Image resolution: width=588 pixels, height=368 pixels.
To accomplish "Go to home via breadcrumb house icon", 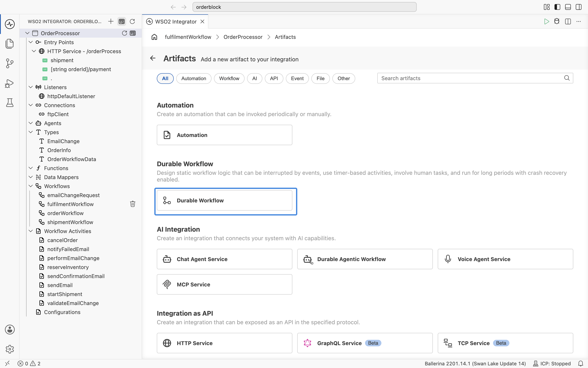I will [154, 37].
